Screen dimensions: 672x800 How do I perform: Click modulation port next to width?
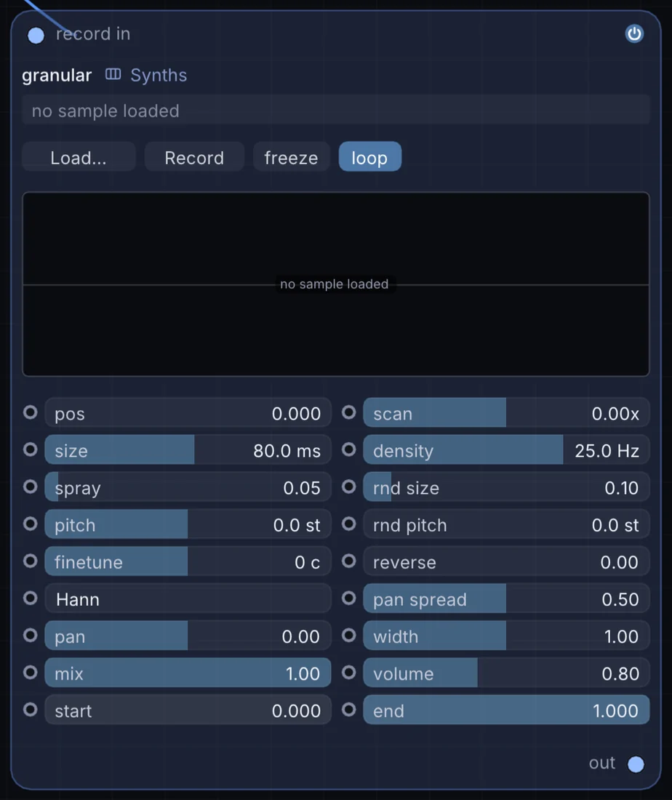tap(348, 635)
